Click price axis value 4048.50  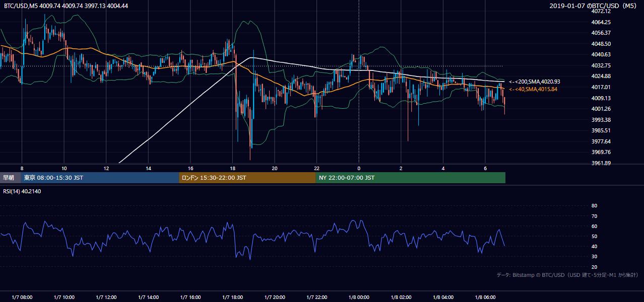point(601,44)
